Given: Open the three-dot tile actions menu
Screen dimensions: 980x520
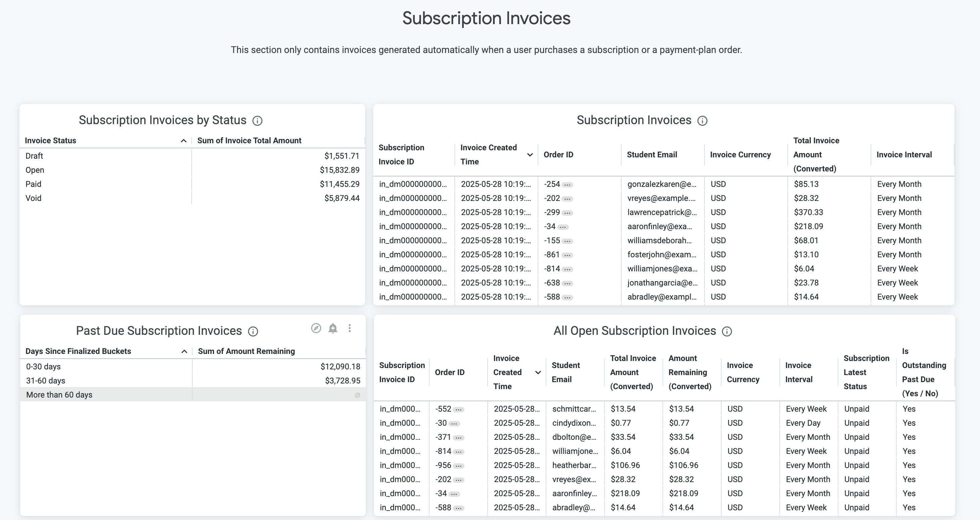Looking at the screenshot, I should [x=350, y=328].
